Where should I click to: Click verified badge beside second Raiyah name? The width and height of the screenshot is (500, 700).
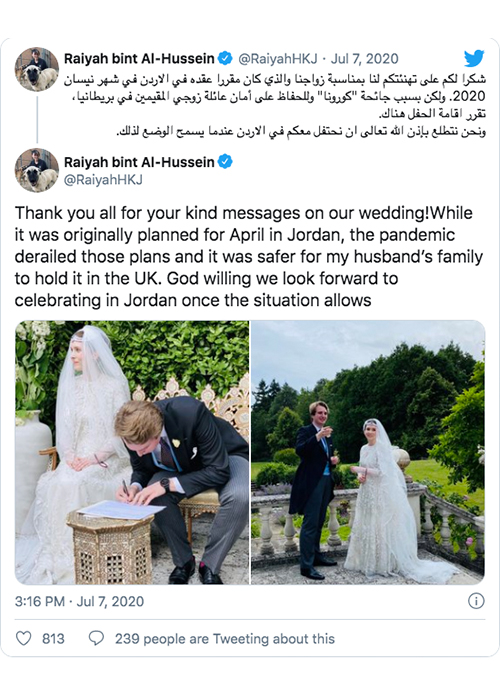225,162
